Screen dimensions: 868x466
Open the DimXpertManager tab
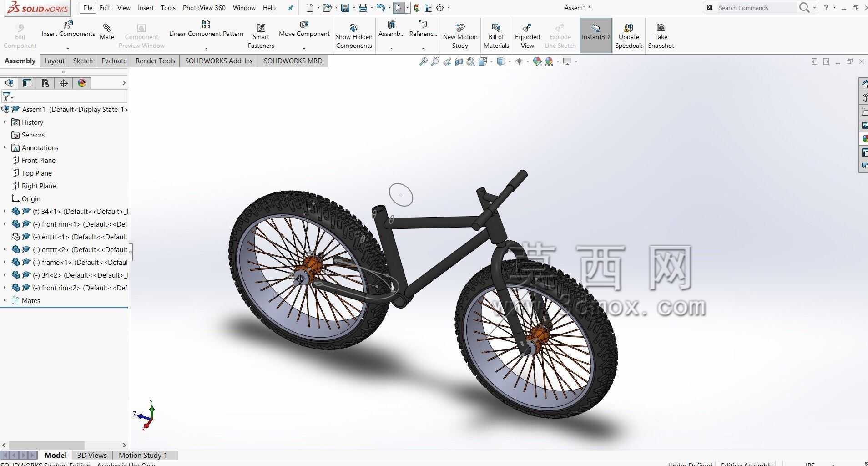pos(64,83)
